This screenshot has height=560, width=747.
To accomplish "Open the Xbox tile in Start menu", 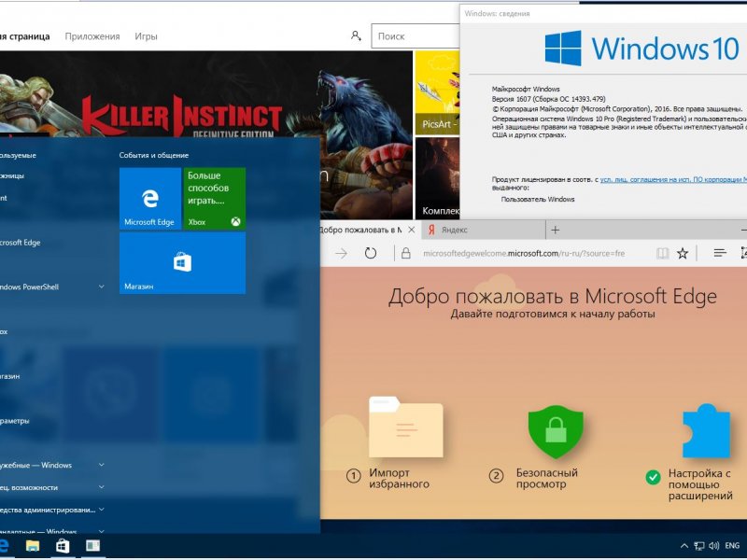I will [215, 199].
